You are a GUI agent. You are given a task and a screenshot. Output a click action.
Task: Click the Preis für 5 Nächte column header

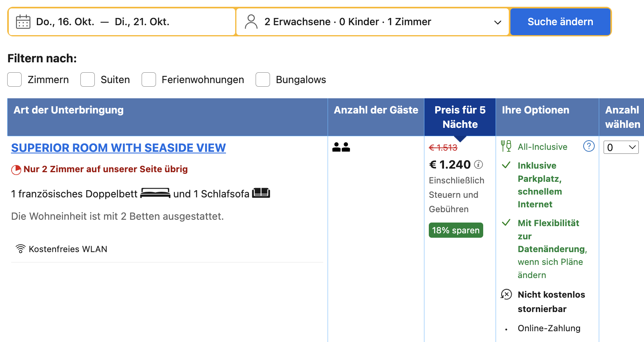click(460, 117)
